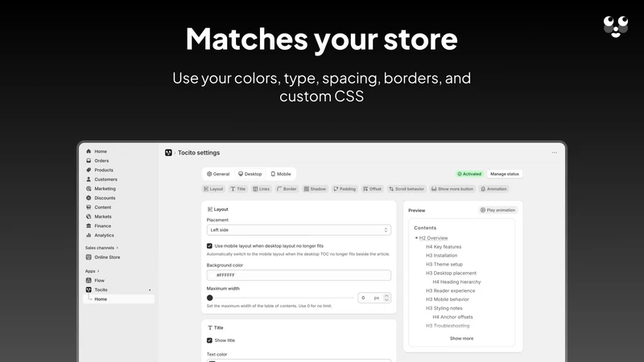Click H3 Mobile behavior in the preview

point(448,299)
